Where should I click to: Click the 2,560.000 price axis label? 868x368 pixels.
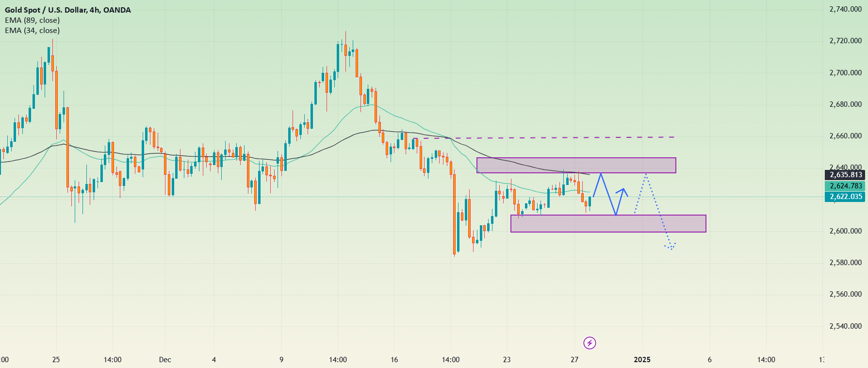click(x=846, y=294)
